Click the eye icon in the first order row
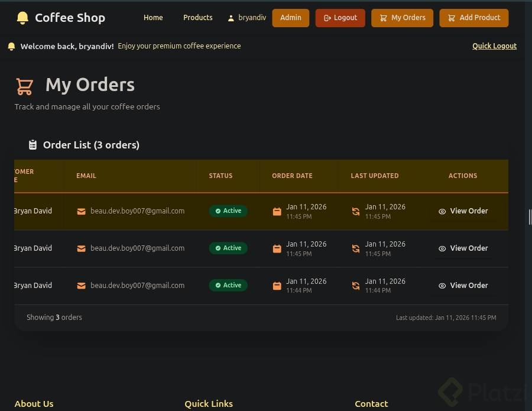This screenshot has width=532, height=411. click(x=442, y=211)
